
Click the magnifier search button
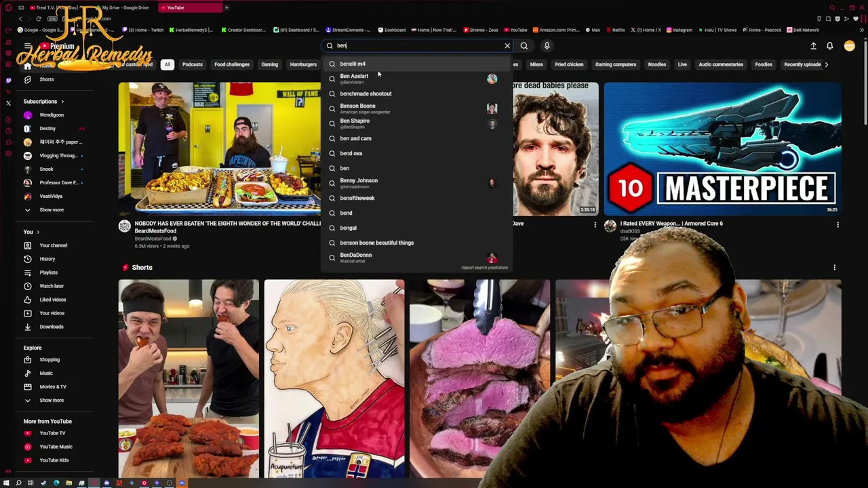[524, 45]
